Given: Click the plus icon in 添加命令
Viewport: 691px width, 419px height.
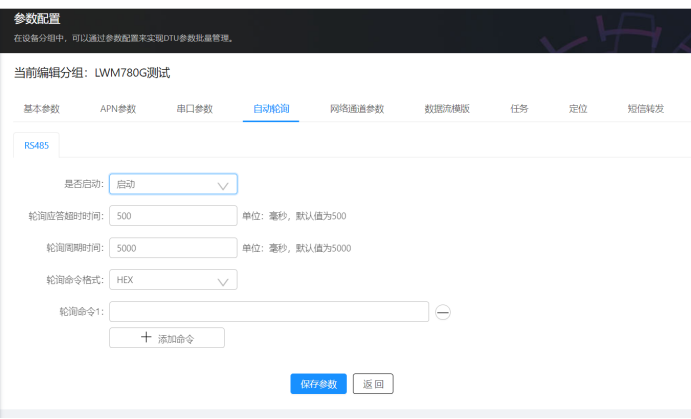Looking at the screenshot, I should 146,338.
